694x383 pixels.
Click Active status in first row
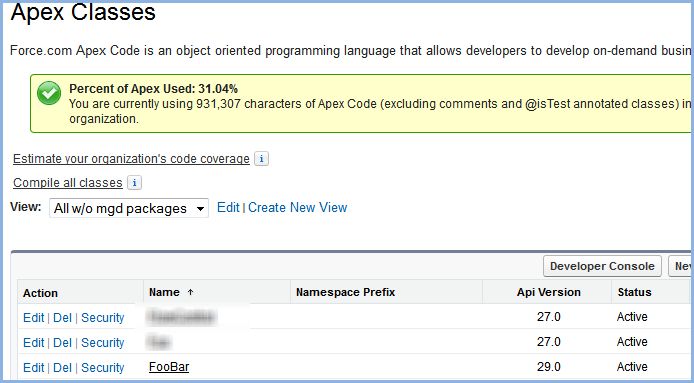632,317
